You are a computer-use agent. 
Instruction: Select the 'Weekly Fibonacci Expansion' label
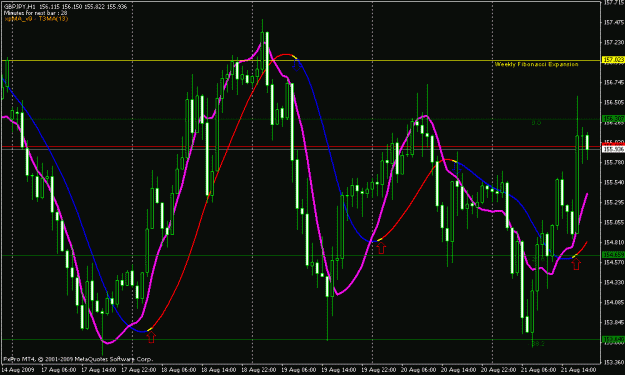coord(537,64)
